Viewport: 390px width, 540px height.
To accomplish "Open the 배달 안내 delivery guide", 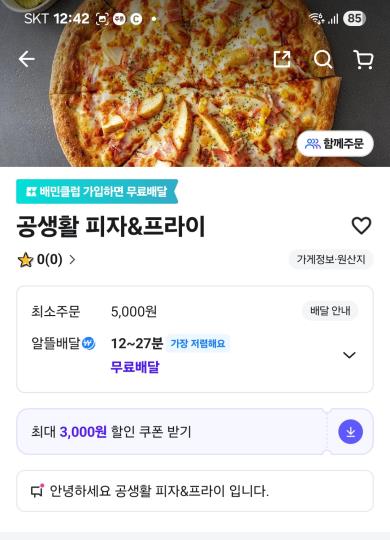I will (x=330, y=311).
